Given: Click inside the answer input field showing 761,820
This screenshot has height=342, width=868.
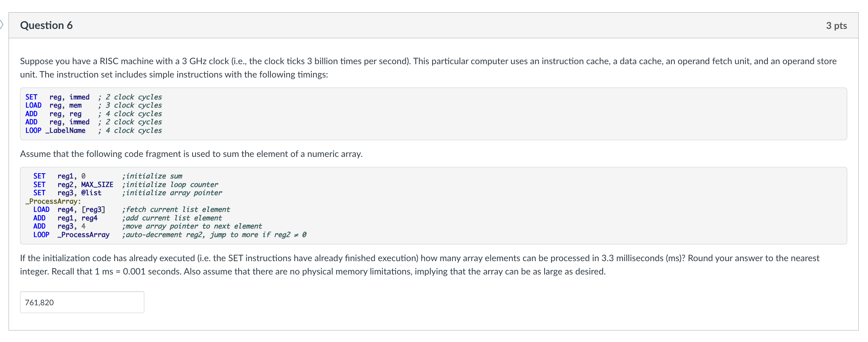Looking at the screenshot, I should click(82, 302).
